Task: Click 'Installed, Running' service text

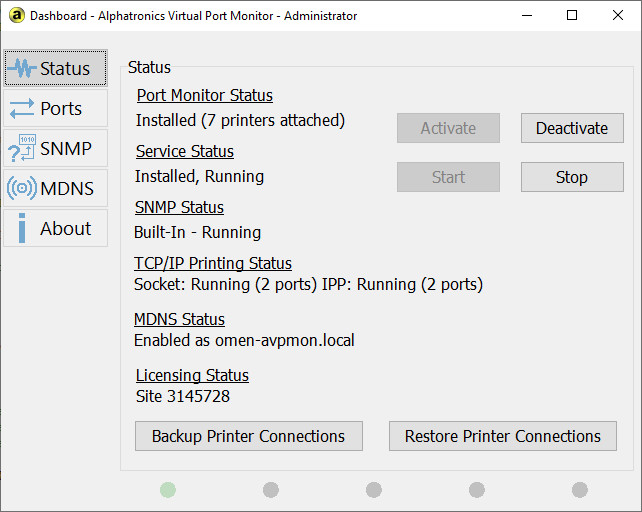Action: pyautogui.click(x=199, y=177)
